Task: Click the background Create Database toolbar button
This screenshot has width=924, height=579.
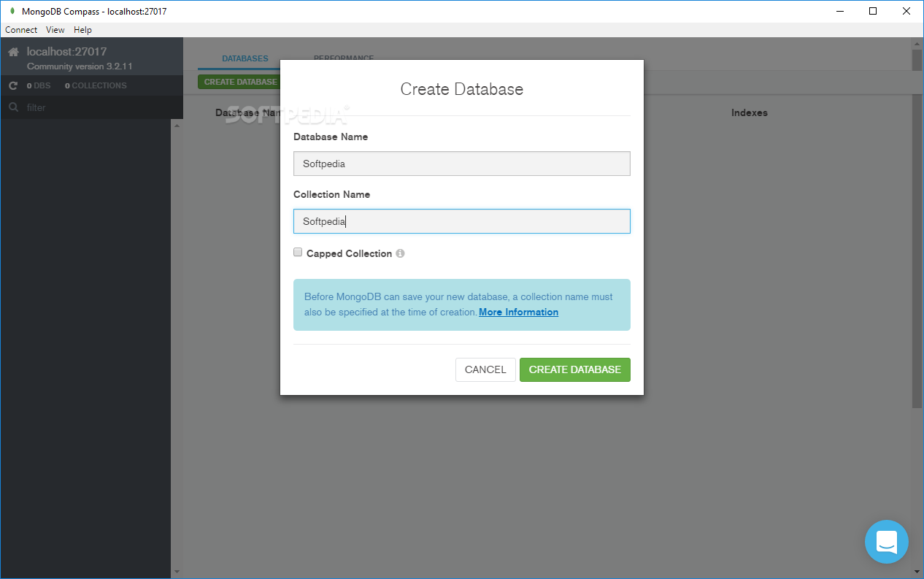Action: pos(239,82)
